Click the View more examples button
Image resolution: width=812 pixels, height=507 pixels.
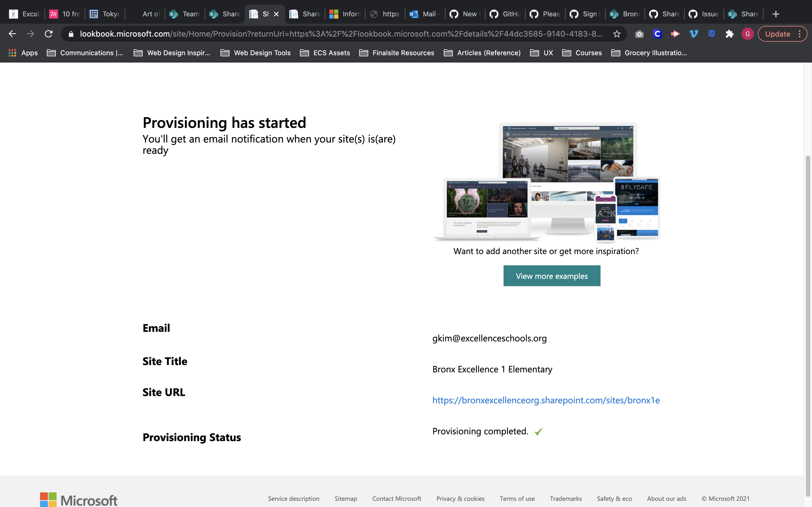pyautogui.click(x=551, y=276)
